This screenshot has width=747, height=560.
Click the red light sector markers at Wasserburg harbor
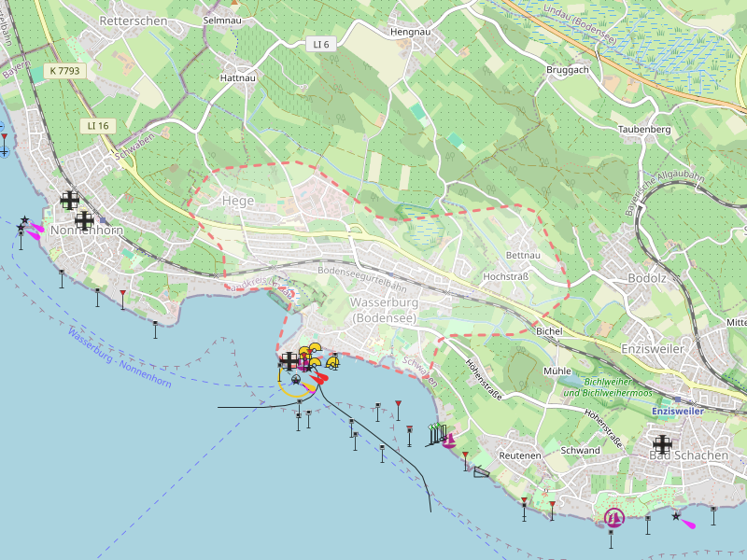pos(319,377)
